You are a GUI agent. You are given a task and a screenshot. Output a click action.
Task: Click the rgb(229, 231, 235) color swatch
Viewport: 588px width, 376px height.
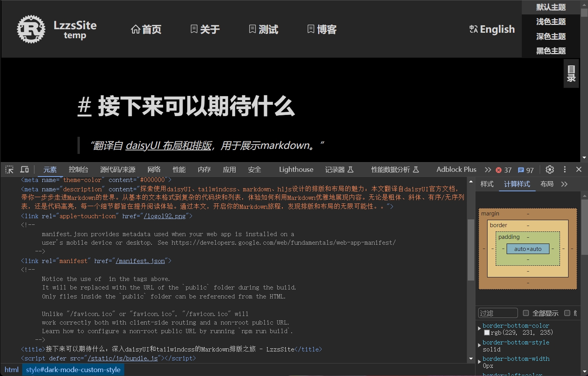click(x=487, y=332)
